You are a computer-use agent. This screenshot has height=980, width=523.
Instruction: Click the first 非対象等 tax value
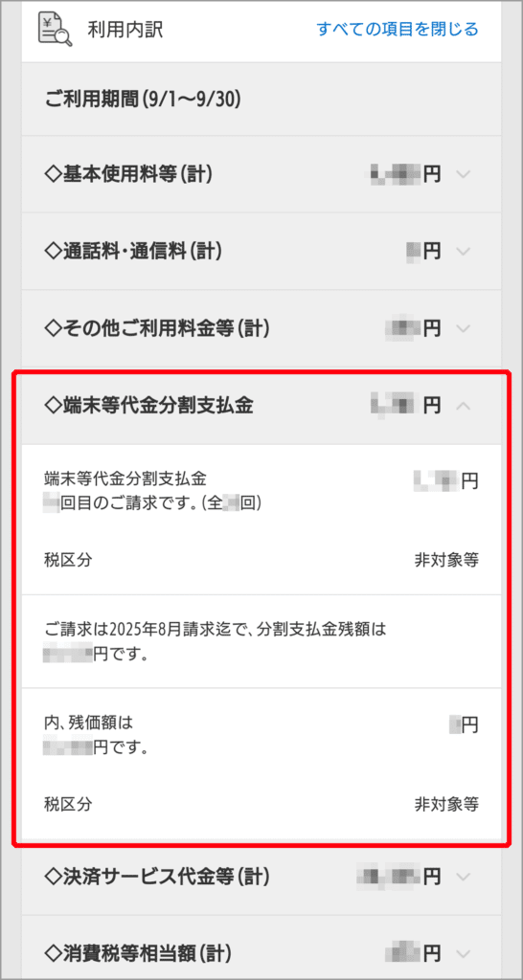click(446, 559)
